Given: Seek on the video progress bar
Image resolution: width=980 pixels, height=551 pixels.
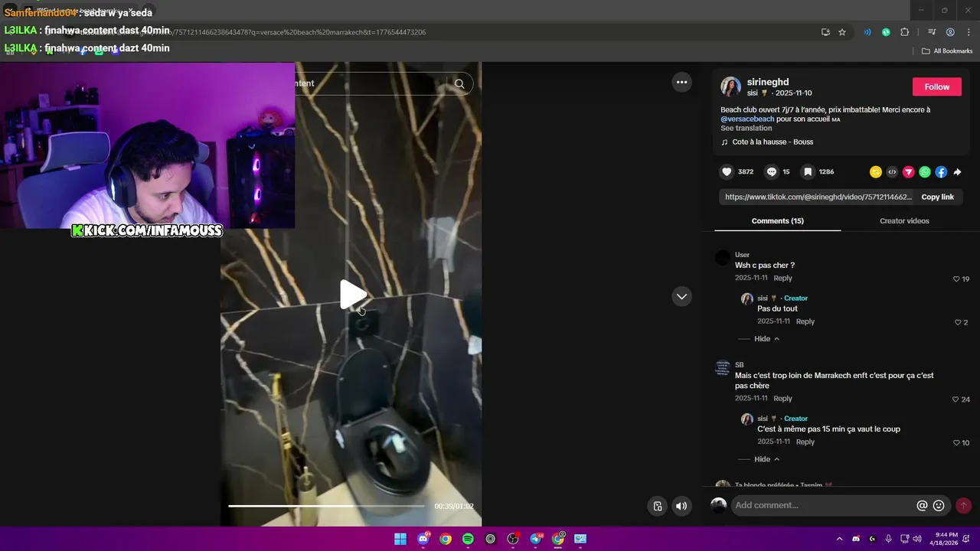Looking at the screenshot, I should click(326, 506).
